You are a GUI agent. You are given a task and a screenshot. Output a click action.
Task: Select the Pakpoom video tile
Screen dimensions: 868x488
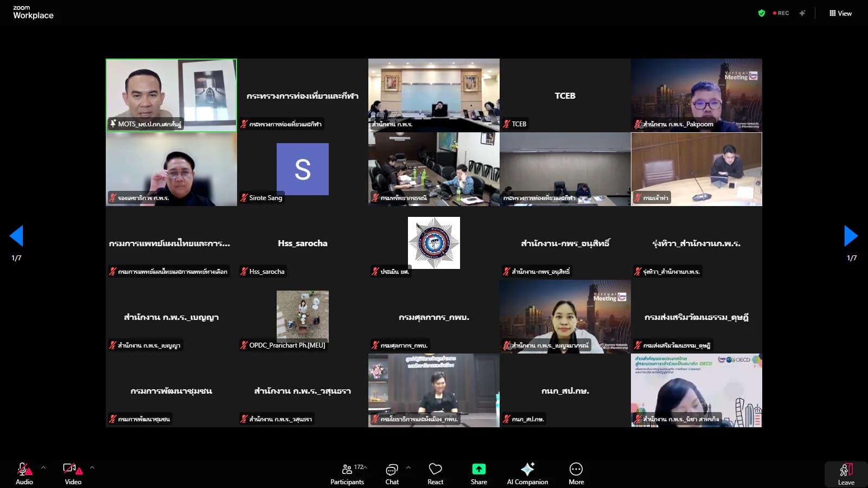pyautogui.click(x=697, y=95)
